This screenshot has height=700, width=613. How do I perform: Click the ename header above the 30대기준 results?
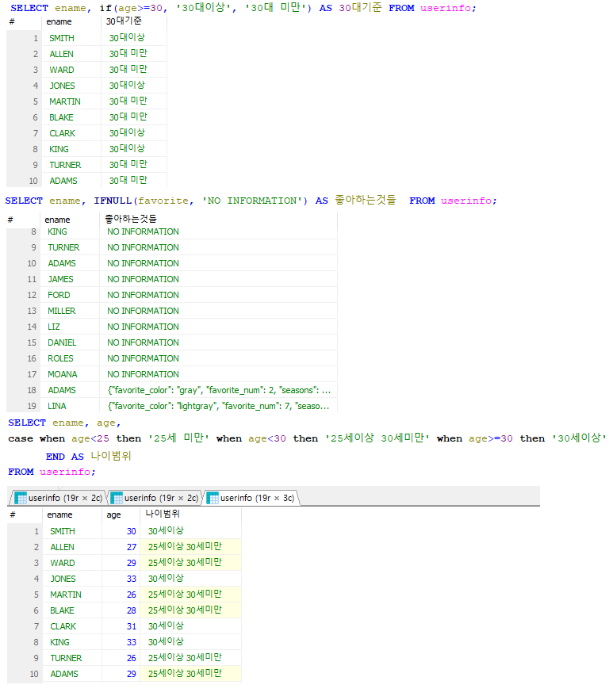71,21
